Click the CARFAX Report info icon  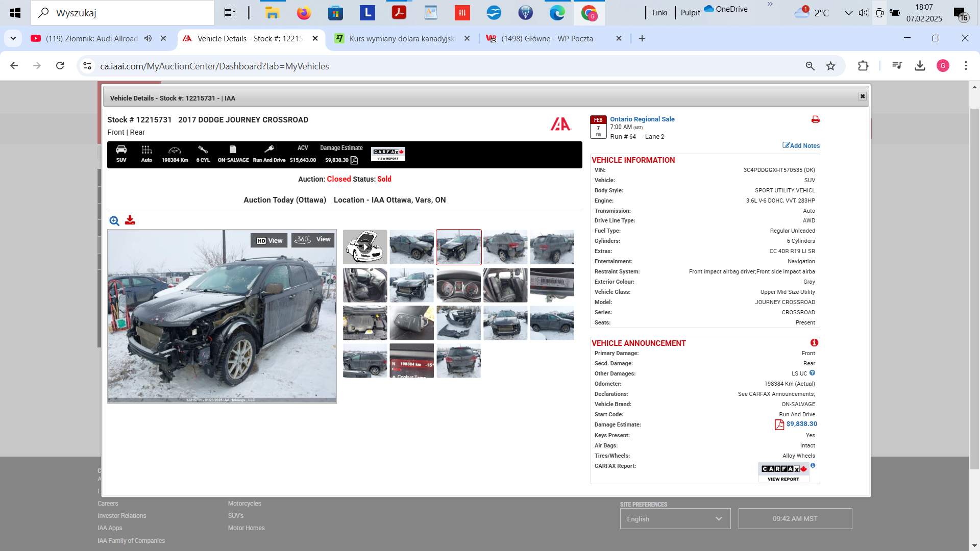(x=813, y=465)
